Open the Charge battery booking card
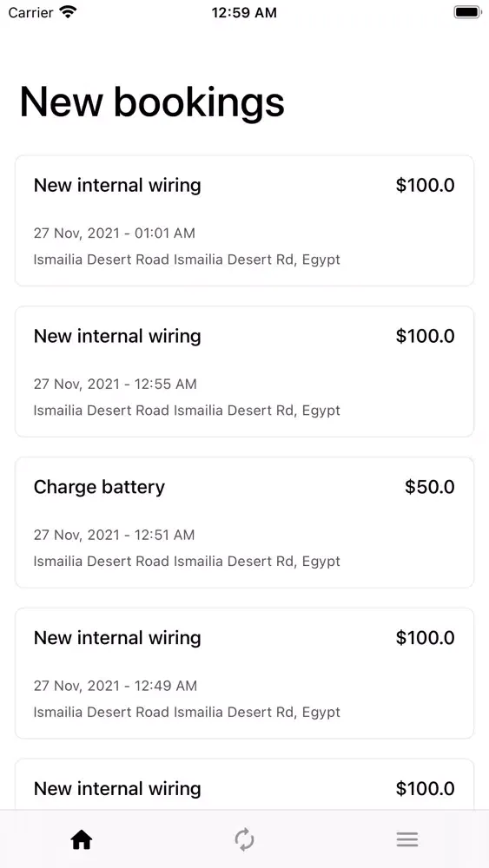This screenshot has width=489, height=868. [244, 523]
